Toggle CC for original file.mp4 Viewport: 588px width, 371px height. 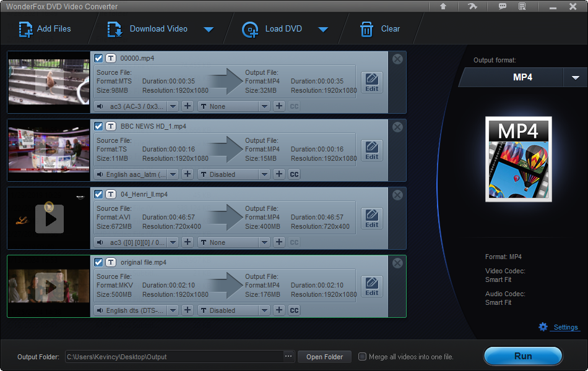pos(295,310)
